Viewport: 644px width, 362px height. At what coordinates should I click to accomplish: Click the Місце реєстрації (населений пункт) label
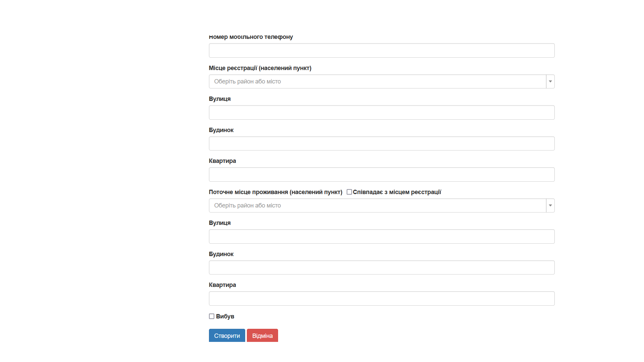tap(260, 68)
